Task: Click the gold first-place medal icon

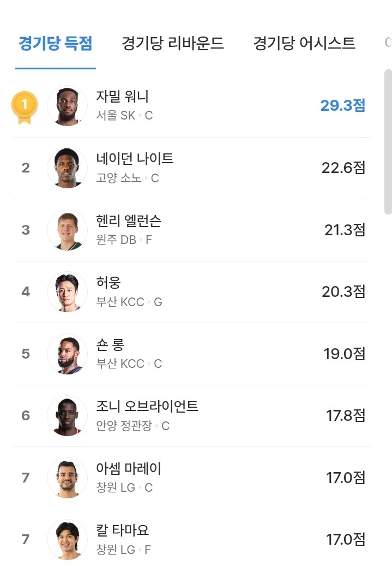Action: (25, 106)
